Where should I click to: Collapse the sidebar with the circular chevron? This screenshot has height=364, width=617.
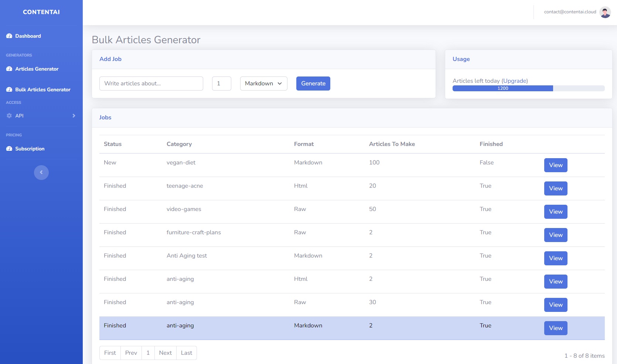[41, 172]
